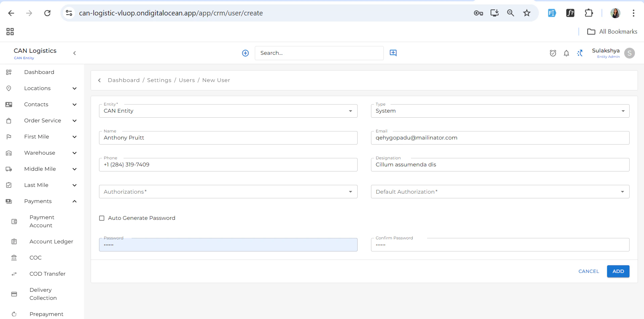Click the Last Mile checkmark icon
The image size is (644, 319).
tap(9, 185)
